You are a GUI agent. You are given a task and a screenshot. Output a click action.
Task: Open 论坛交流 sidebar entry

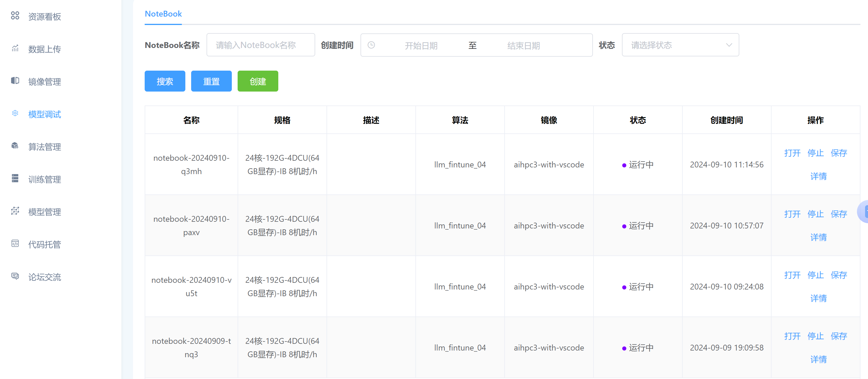[x=44, y=277]
